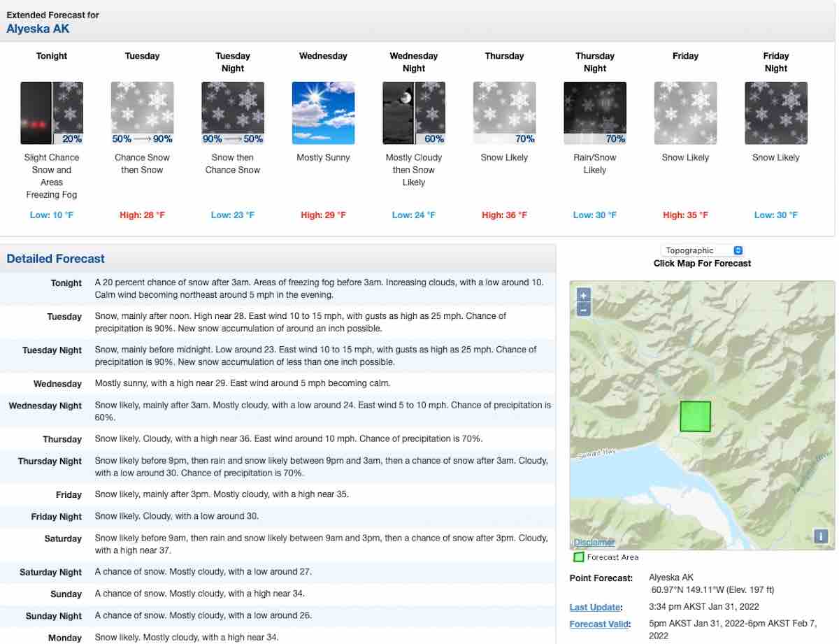
Task: Click the Alyeska AK location heading
Action: (x=38, y=29)
